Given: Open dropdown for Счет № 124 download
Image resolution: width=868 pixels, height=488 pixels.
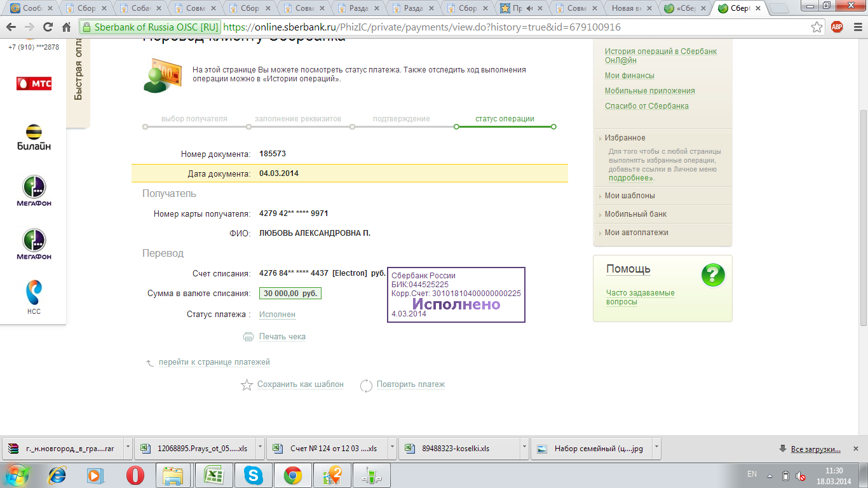Looking at the screenshot, I should tap(392, 449).
